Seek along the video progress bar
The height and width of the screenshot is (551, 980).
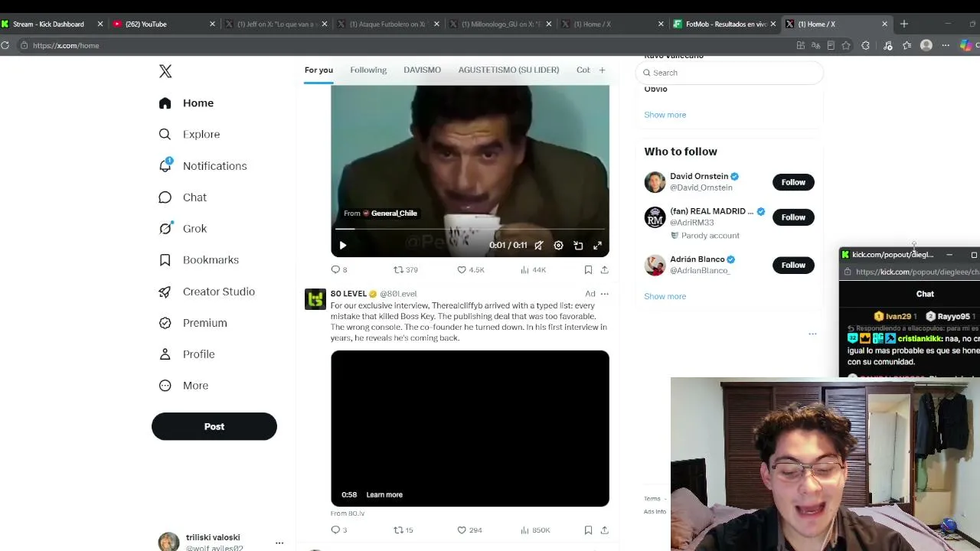tap(470, 229)
